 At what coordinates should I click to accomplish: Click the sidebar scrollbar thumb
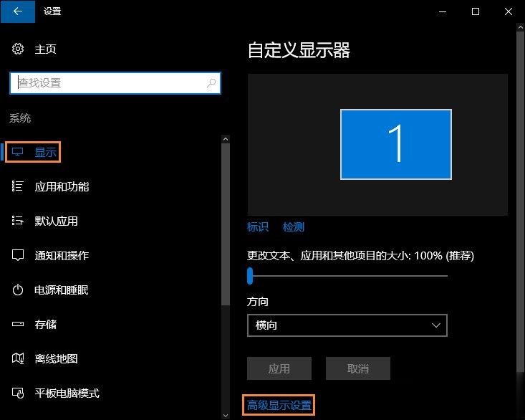tap(226, 224)
